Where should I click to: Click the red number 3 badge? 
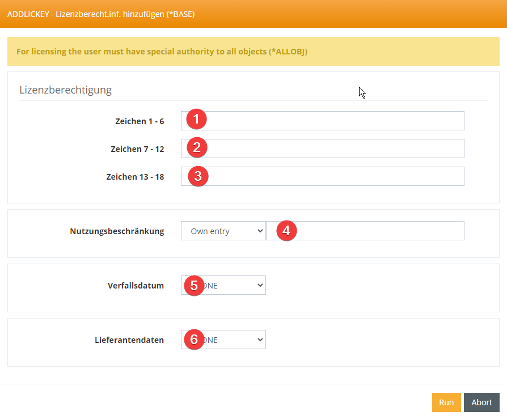point(197,176)
